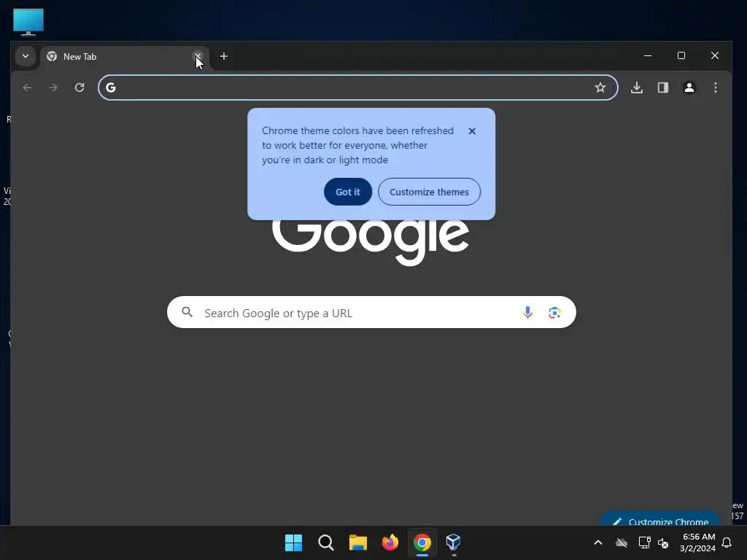
Task: Open the This PC desktop icon
Action: [x=28, y=22]
